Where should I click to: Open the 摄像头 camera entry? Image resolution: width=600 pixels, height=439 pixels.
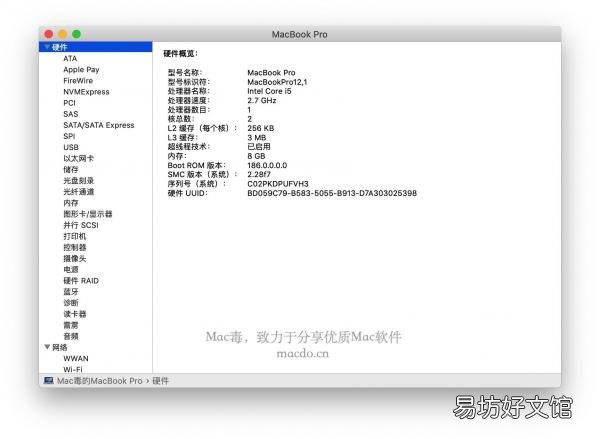75,258
